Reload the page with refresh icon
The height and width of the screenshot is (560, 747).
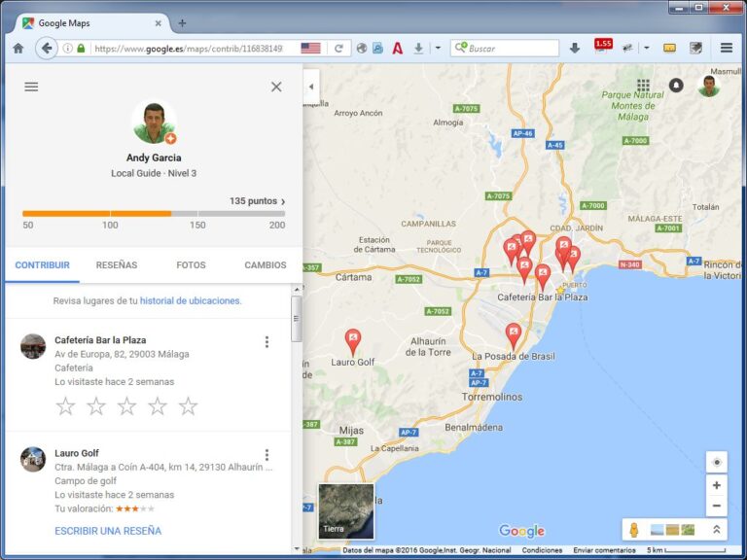point(338,48)
